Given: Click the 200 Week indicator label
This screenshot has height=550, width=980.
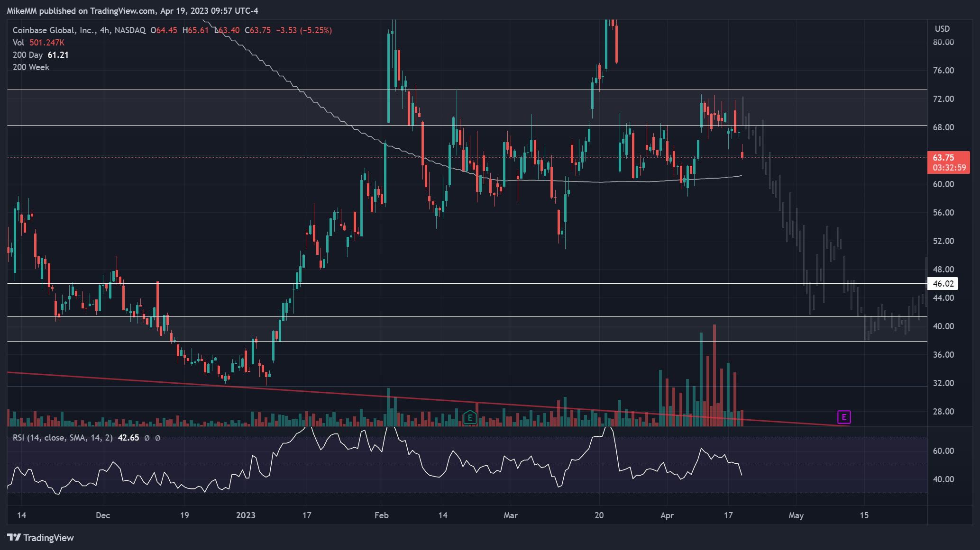Looking at the screenshot, I should (x=31, y=67).
